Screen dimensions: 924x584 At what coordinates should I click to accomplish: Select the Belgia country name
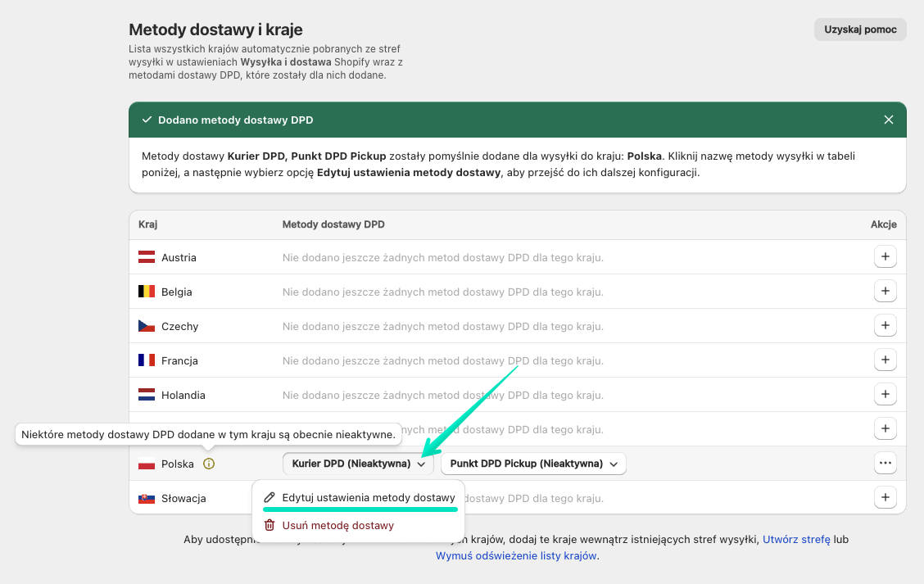177,292
